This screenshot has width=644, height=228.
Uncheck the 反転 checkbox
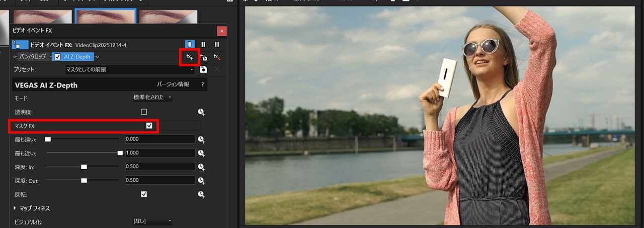pos(144,194)
